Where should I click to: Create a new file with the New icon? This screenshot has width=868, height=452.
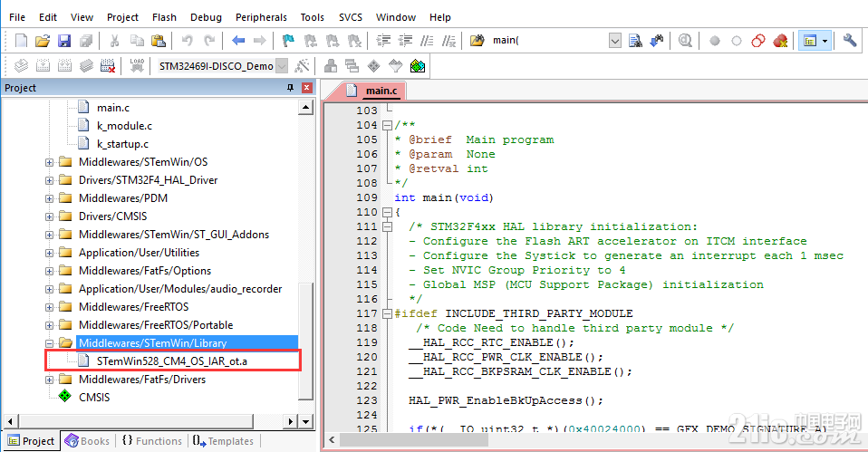(21, 41)
